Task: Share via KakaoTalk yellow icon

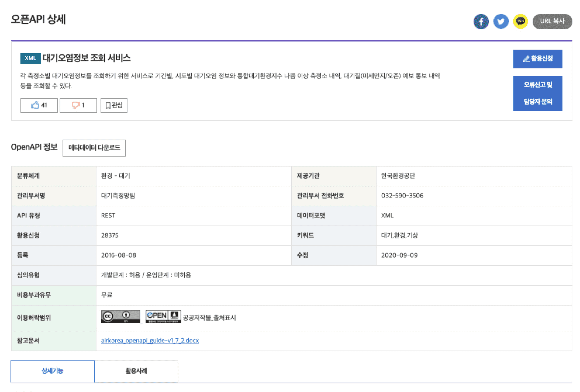Action: (520, 21)
